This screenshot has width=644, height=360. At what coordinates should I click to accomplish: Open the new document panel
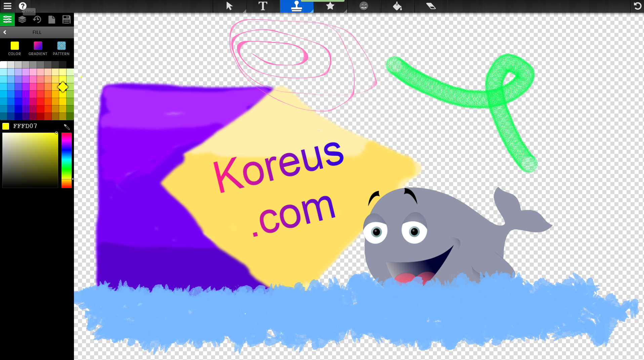pos(52,20)
